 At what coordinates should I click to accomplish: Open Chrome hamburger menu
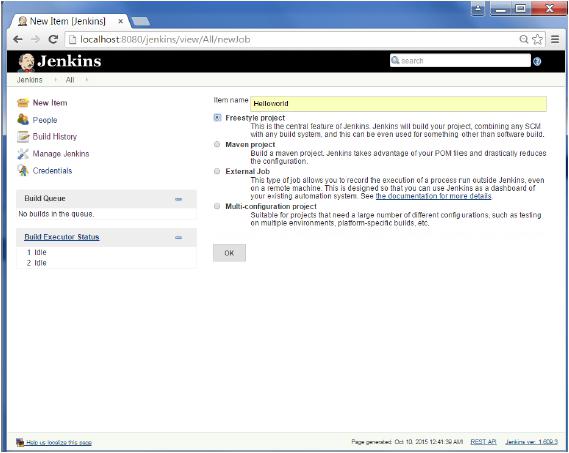pos(555,39)
